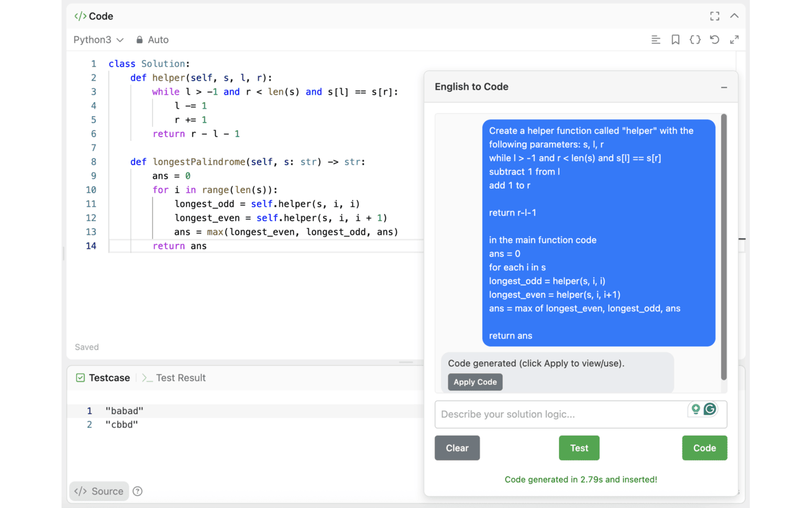Image resolution: width=812 pixels, height=508 pixels.
Task: Expand the editor using diagonal arrows icon
Action: point(735,39)
